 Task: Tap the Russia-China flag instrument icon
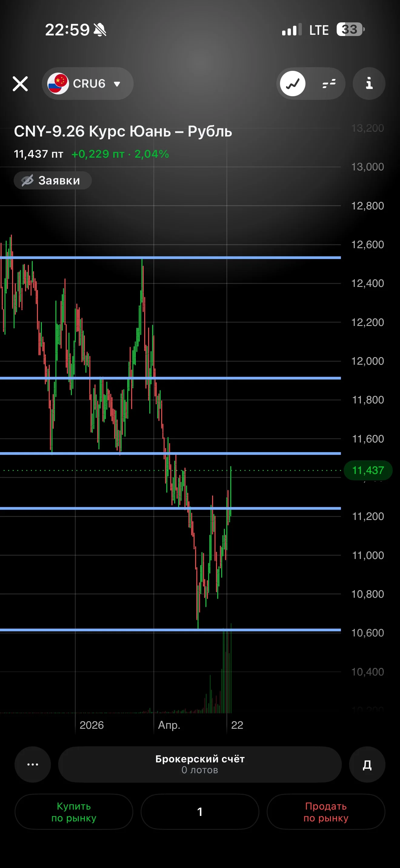(58, 84)
